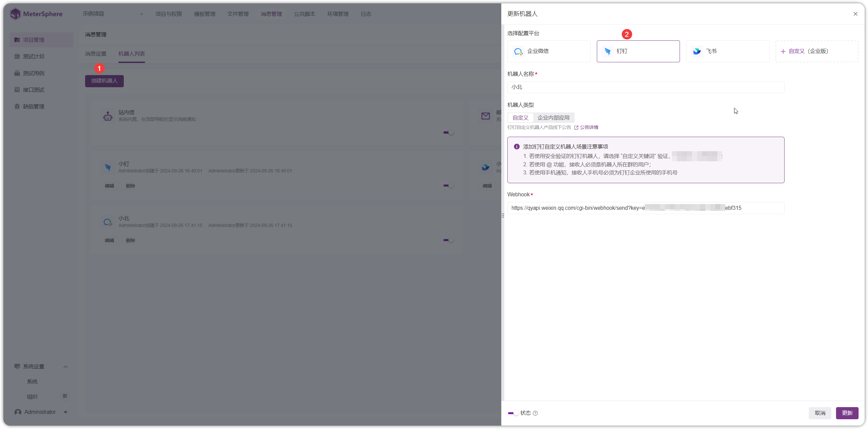The image size is (868, 429).
Task: Close the 更新机器人 drawer
Action: (855, 14)
